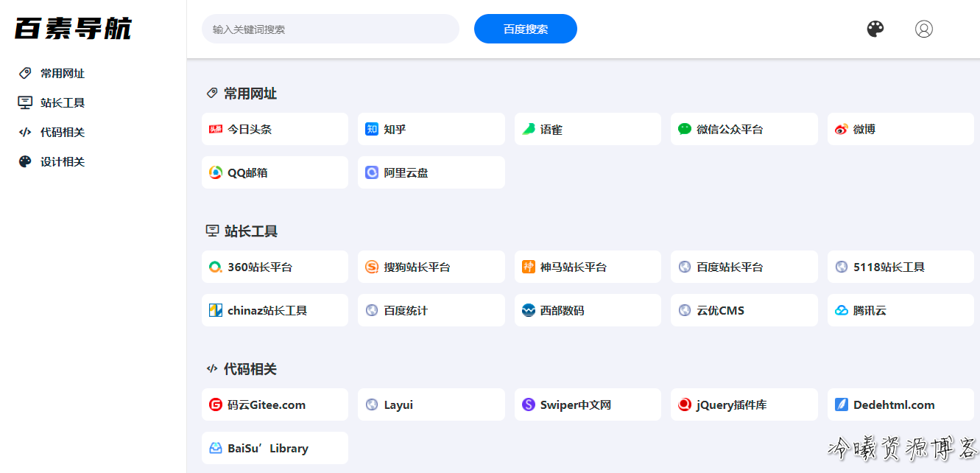This screenshot has width=980, height=473.
Task: Click the 常用网址 section heading
Action: (250, 94)
